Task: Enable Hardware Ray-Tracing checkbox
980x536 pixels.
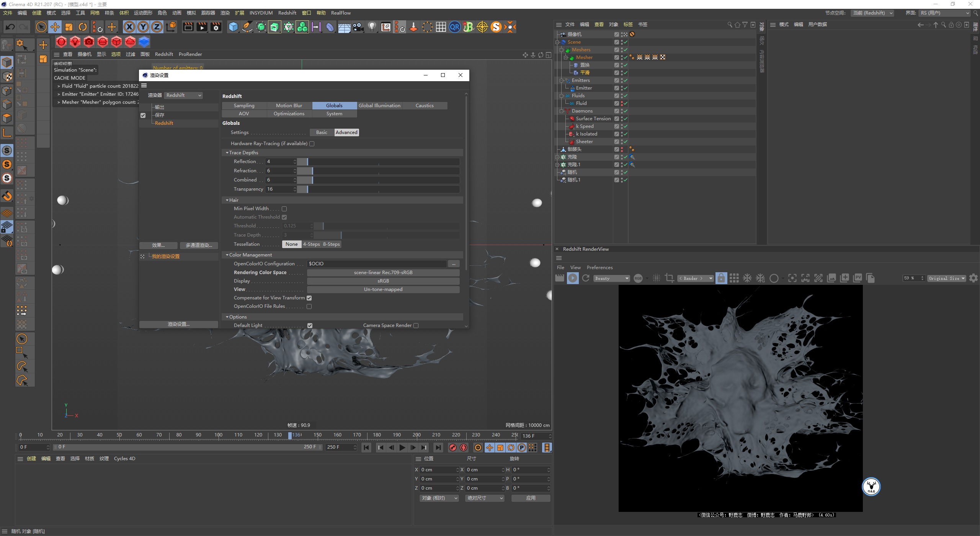Action: 312,144
